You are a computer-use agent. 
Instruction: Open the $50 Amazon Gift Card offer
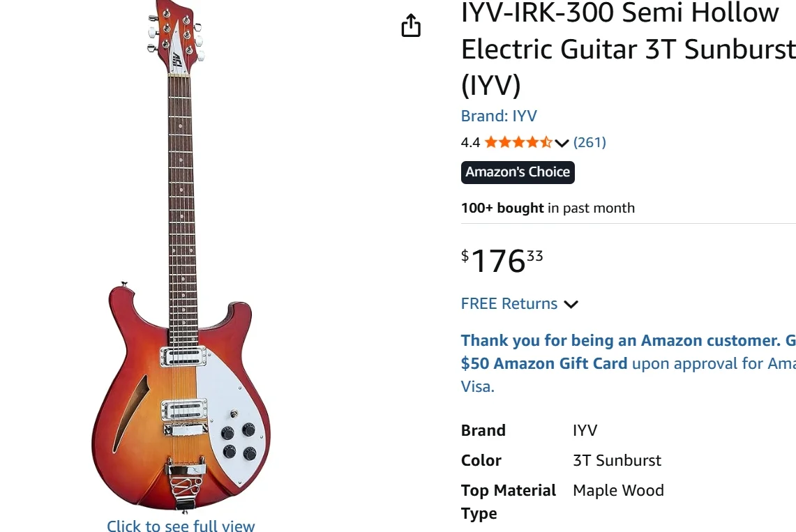pos(544,363)
